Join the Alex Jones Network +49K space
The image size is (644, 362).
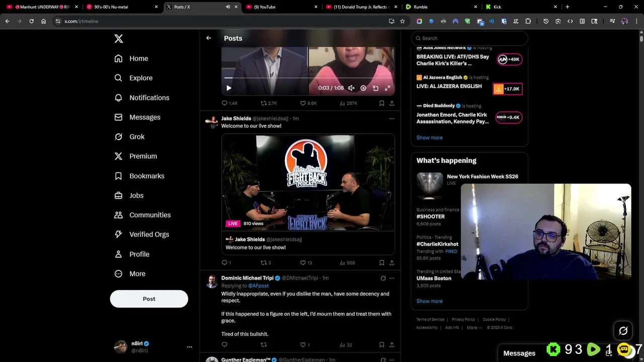click(509, 59)
